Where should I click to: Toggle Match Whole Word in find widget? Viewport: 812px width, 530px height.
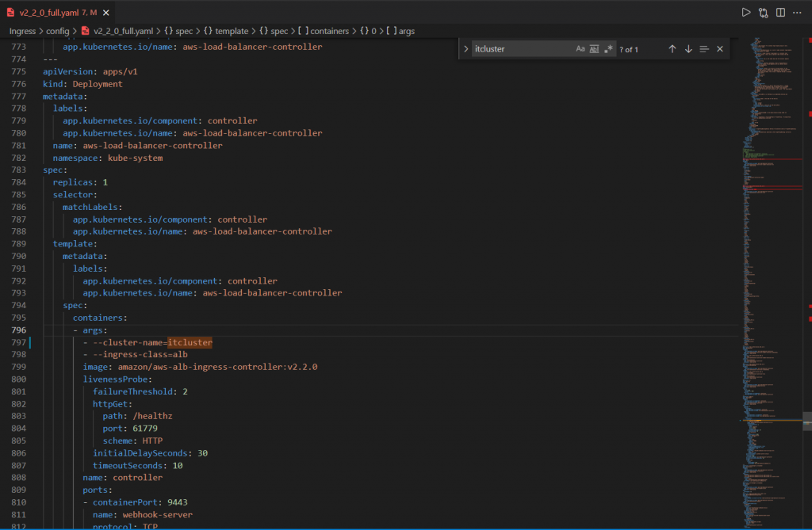coord(594,48)
